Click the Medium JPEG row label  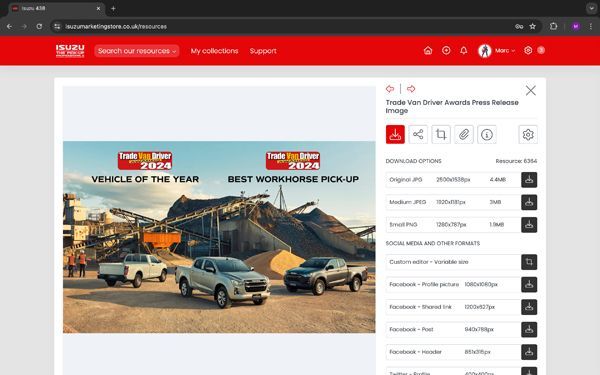point(408,202)
